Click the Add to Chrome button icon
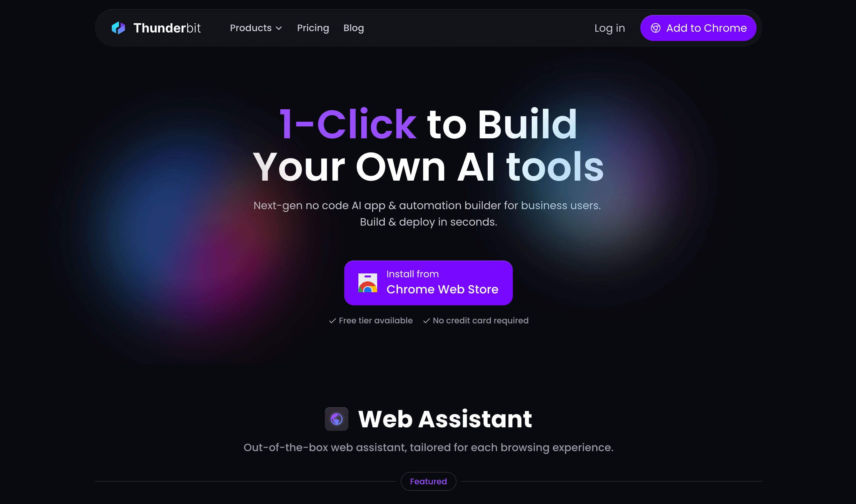 [x=656, y=28]
